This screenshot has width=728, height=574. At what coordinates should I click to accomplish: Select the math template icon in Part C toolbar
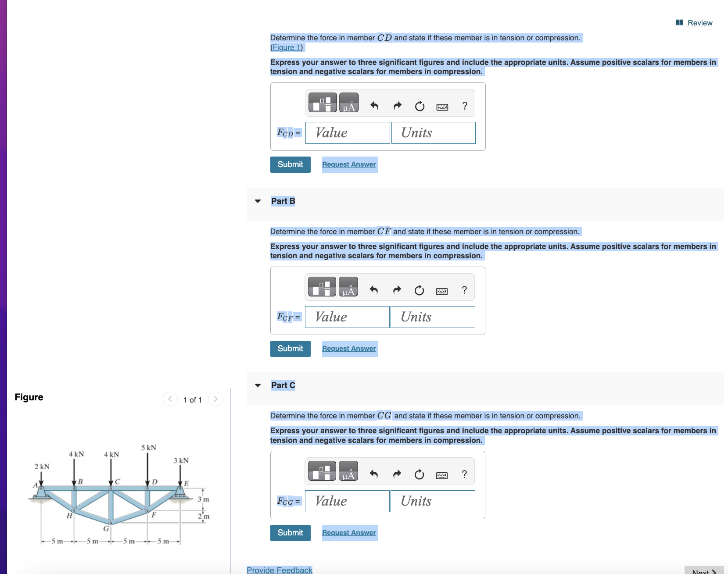(x=322, y=471)
